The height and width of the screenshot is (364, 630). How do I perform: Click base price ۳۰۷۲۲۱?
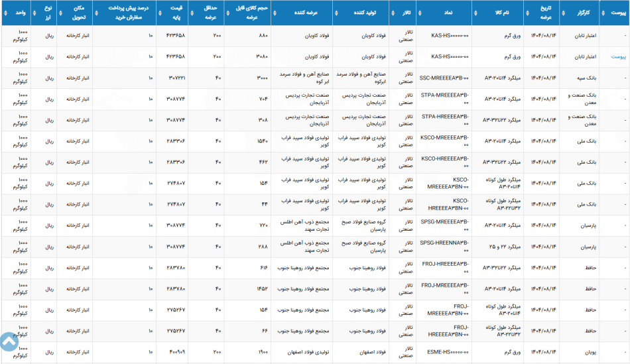[x=176, y=78]
